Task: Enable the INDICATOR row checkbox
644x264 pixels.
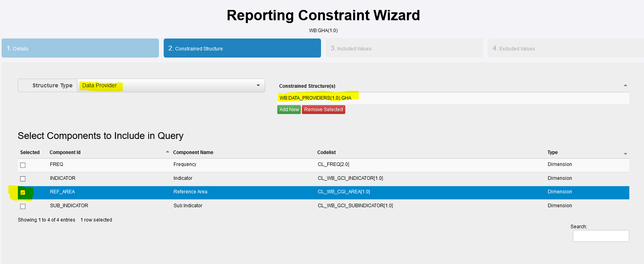Action: pos(23,179)
